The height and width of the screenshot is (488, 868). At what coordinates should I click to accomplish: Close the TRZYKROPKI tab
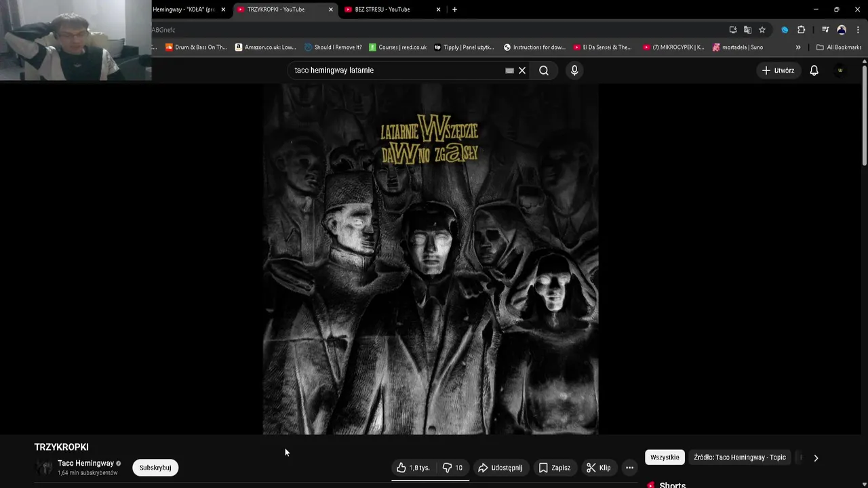pos(331,9)
